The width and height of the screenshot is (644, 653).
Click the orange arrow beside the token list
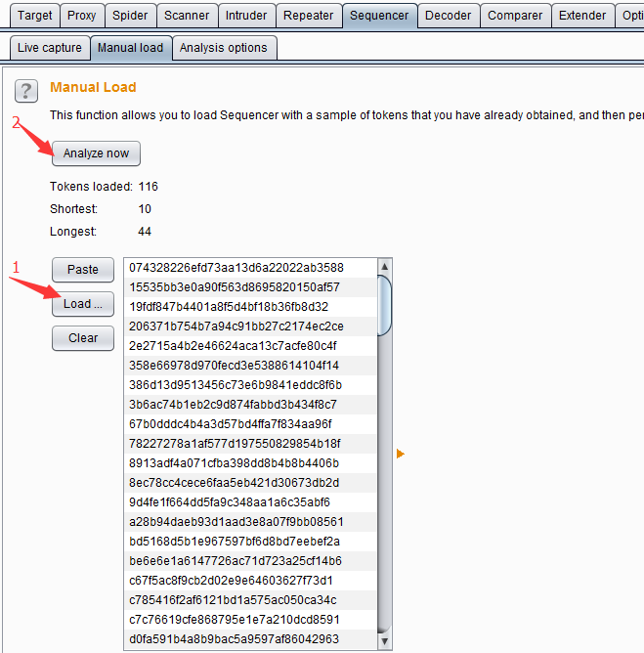pyautogui.click(x=400, y=454)
